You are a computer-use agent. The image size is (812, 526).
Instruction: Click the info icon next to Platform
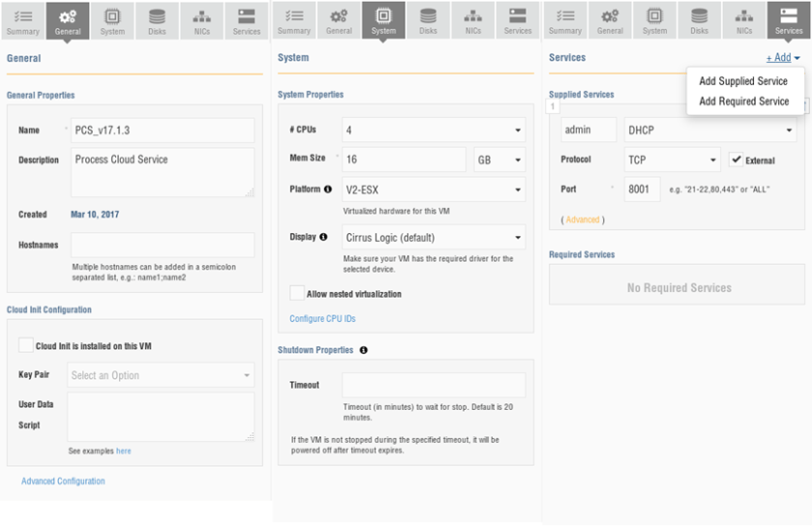click(328, 190)
